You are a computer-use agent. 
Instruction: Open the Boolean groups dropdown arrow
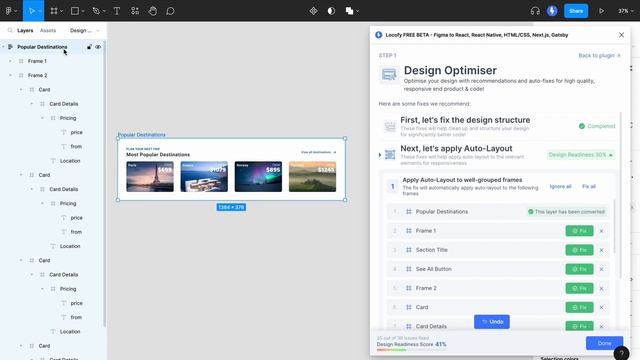click(358, 11)
